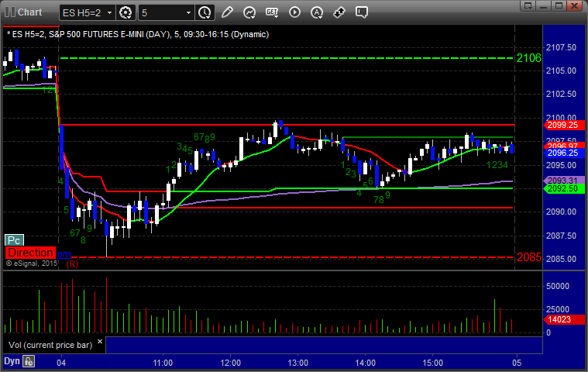Image resolution: width=588 pixels, height=372 pixels.
Task: Click the Chart window type icon
Action: tap(10, 12)
